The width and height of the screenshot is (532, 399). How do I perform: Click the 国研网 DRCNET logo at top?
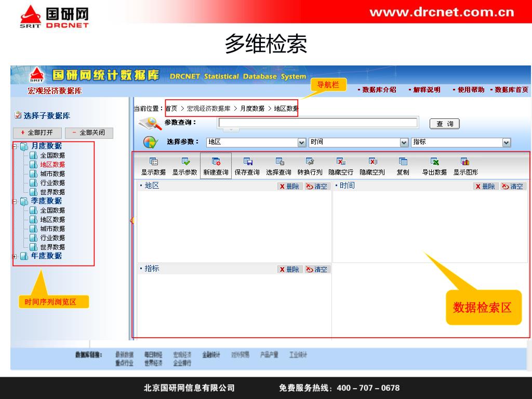coord(54,17)
